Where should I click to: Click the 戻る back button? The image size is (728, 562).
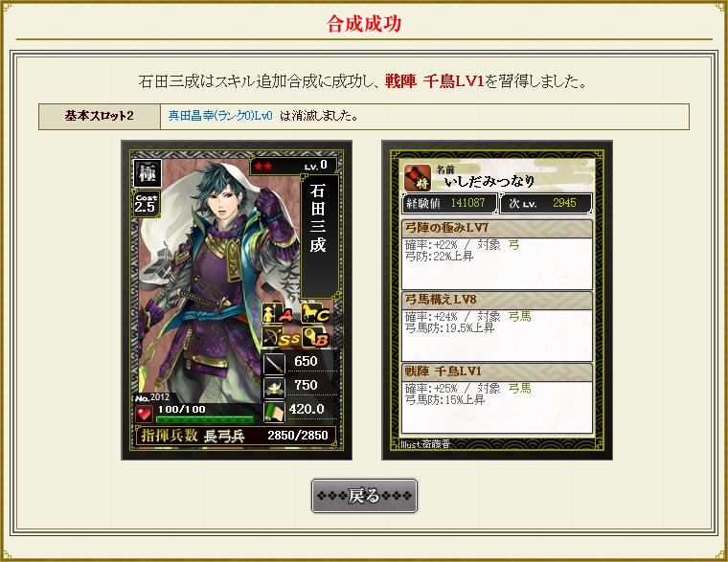coord(364,496)
